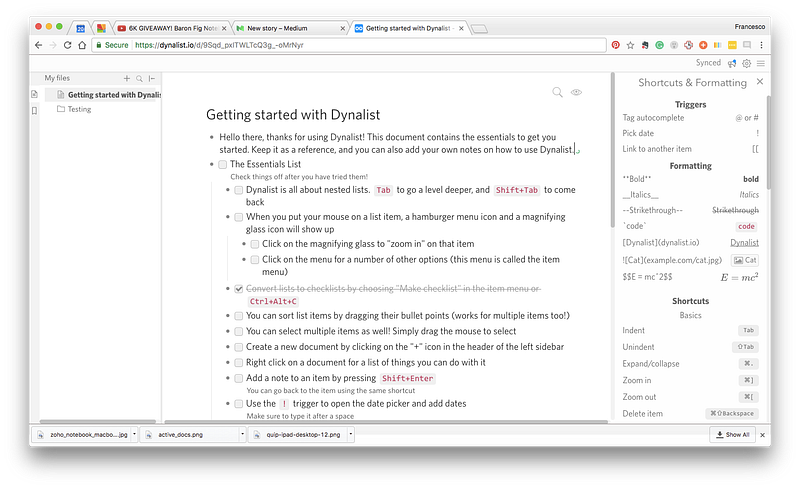This screenshot has height=488, width=800.
Task: Toggle the eye visibility icon in the document
Action: tap(576, 92)
